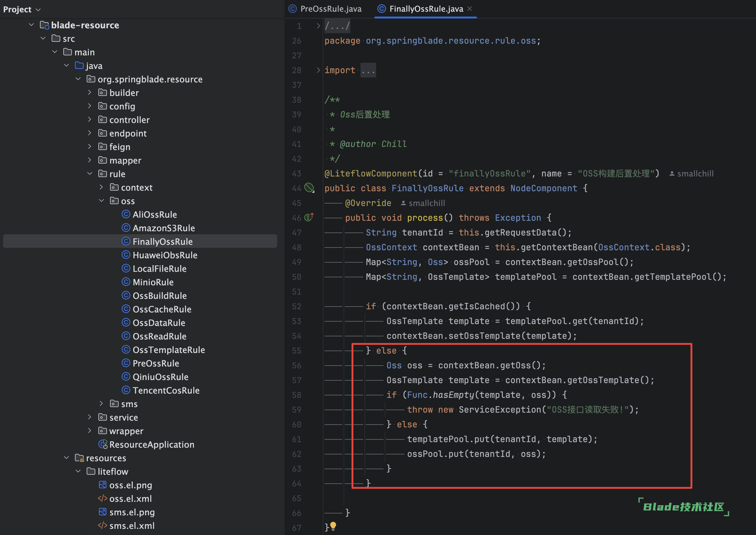
Task: Expand the feign package
Action: click(89, 146)
